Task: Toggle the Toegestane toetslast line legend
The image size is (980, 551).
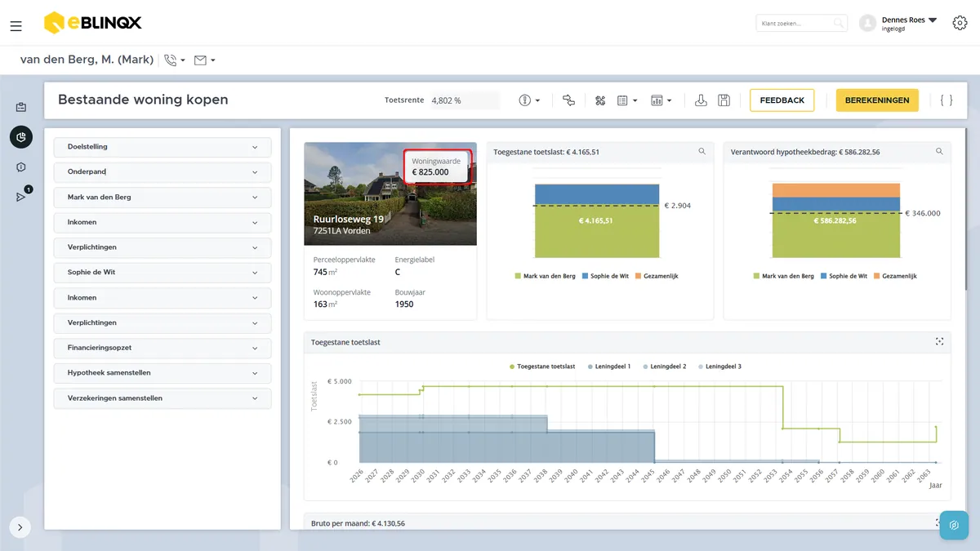Action: (542, 367)
